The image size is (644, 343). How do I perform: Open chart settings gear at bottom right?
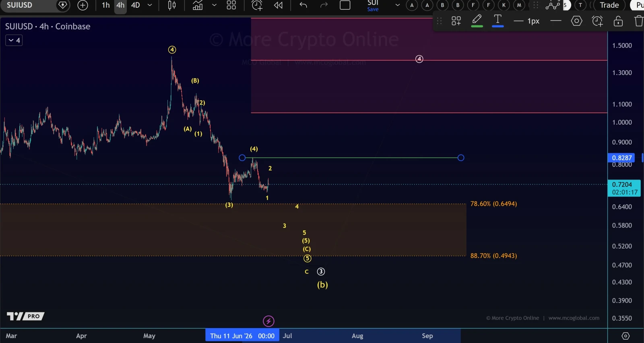625,336
